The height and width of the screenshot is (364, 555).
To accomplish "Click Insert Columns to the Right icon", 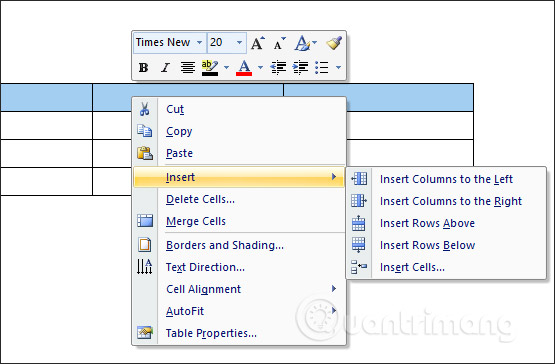I will (359, 201).
